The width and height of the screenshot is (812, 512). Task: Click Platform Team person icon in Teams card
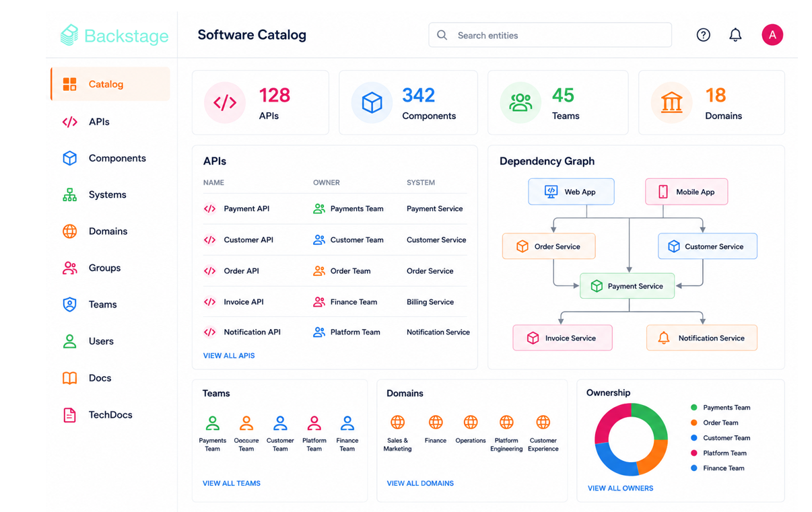[x=314, y=423]
